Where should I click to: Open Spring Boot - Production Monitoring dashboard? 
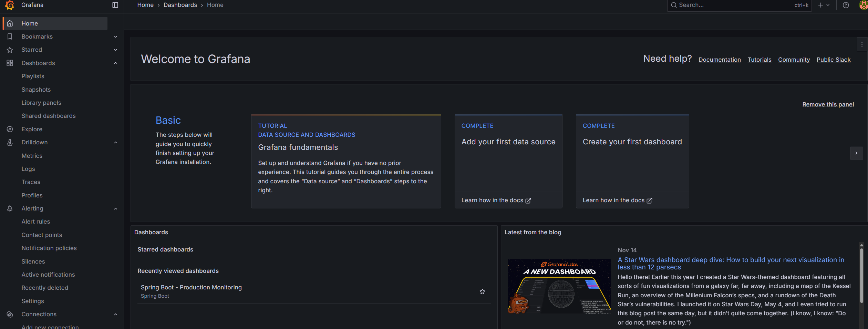click(191, 287)
